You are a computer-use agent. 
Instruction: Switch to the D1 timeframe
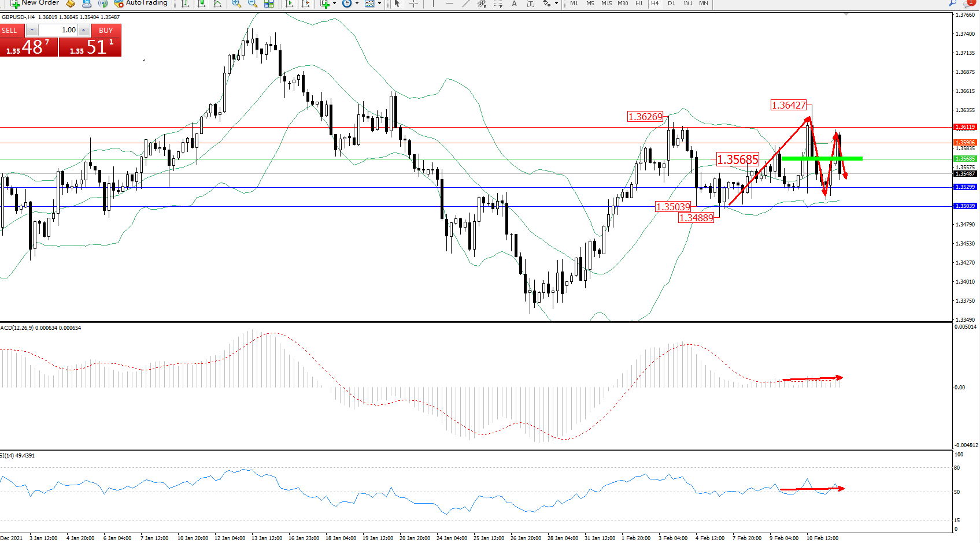pos(671,3)
